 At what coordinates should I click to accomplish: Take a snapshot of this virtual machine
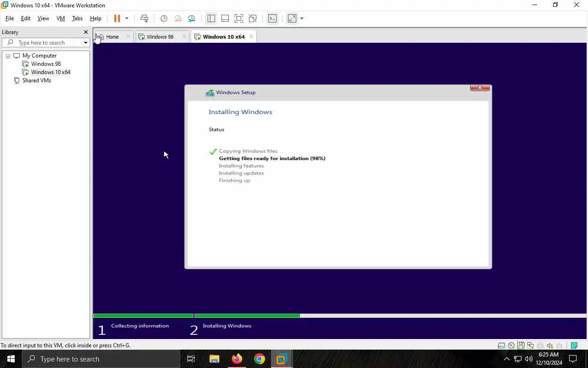(164, 18)
